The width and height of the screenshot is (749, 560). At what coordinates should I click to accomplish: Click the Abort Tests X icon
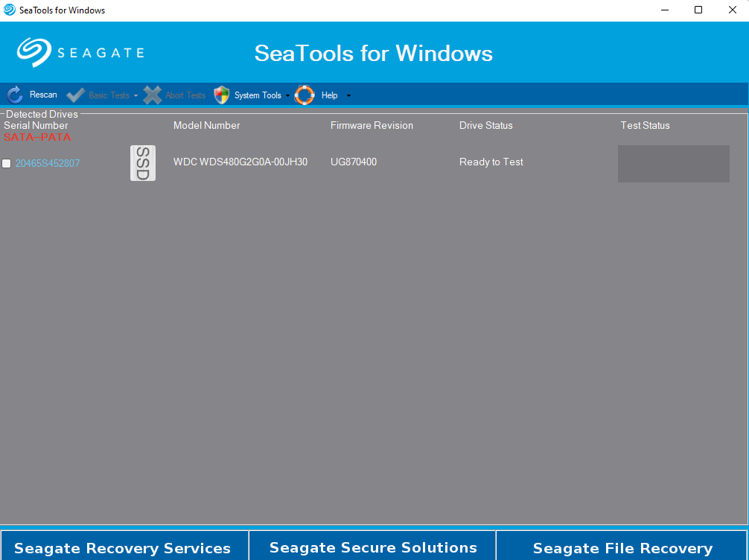(x=153, y=95)
